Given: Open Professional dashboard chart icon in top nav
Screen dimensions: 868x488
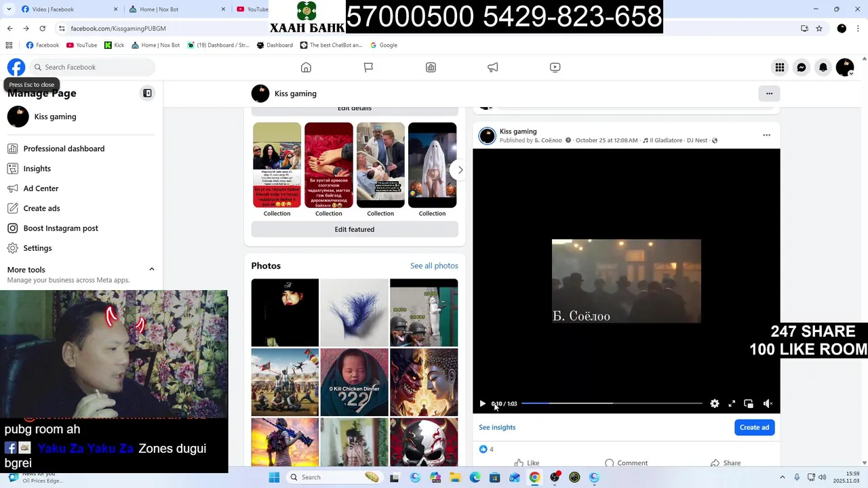Looking at the screenshot, I should (x=431, y=67).
